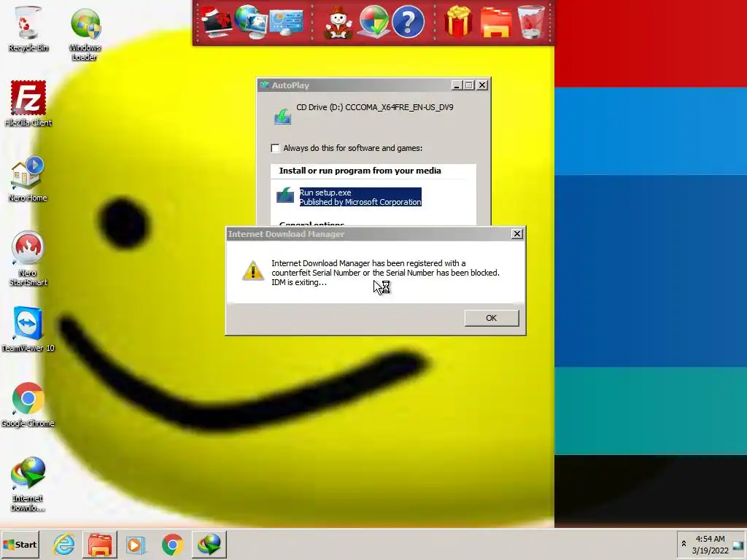Click the CD Drive (D:) label text
Viewport: 747px width, 560px height.
click(x=375, y=108)
